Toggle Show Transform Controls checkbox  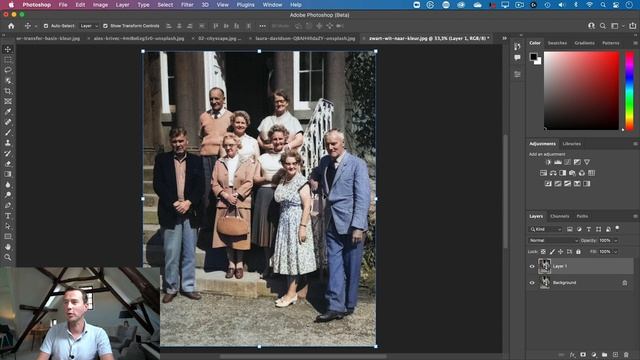[x=105, y=26]
